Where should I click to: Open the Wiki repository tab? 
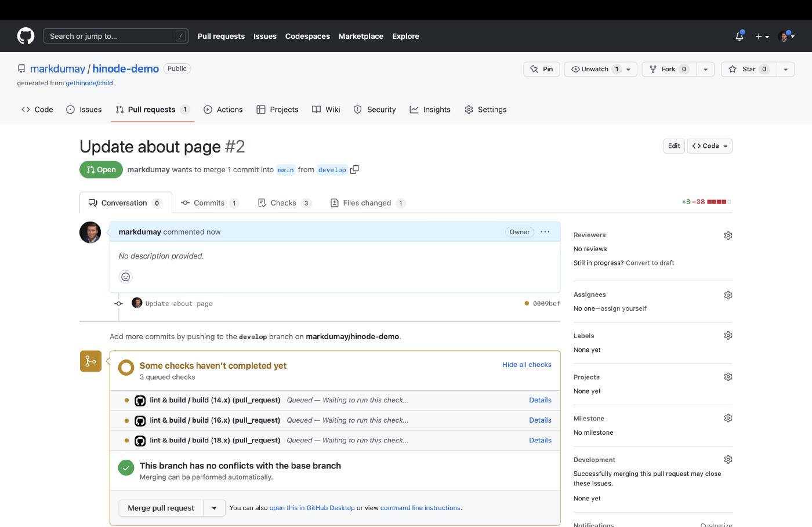point(326,110)
